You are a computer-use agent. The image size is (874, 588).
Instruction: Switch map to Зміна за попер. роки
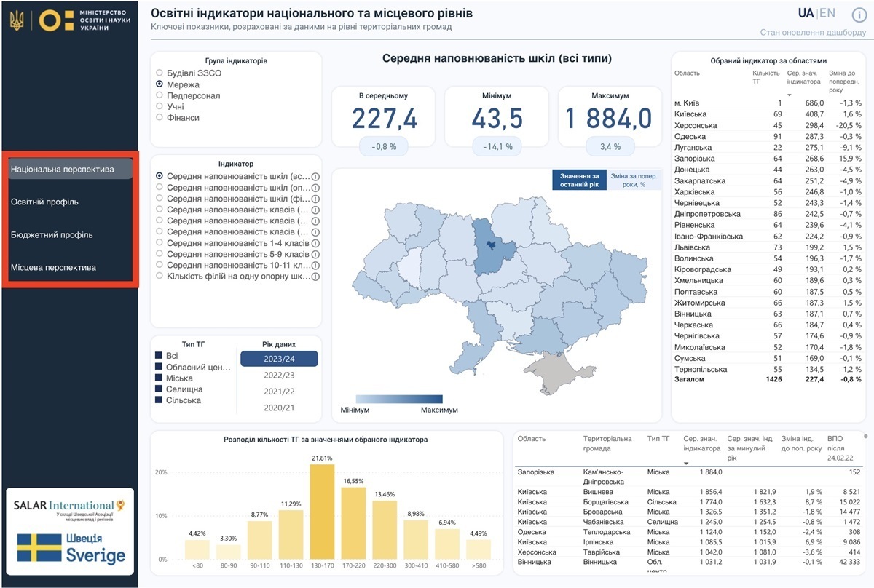tap(632, 180)
